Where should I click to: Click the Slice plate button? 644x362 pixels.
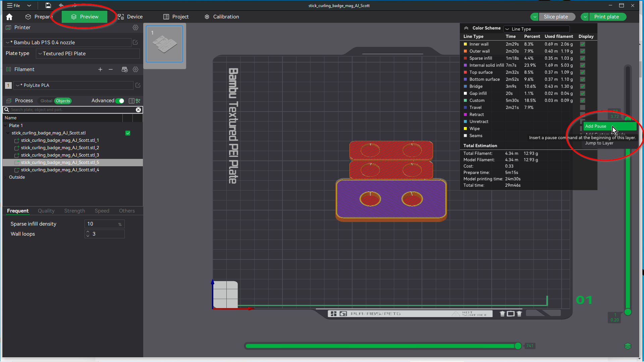pos(557,17)
